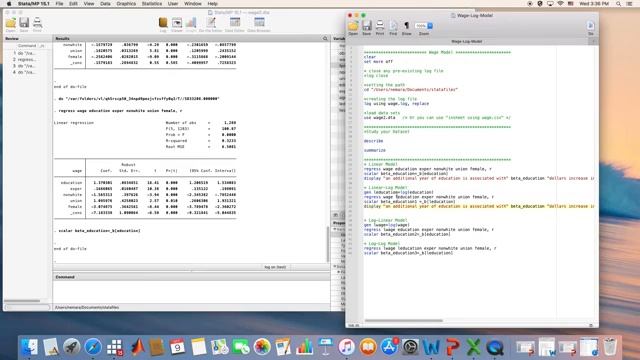Select first command in Review panel
The image size is (640, 360).
point(25,53)
